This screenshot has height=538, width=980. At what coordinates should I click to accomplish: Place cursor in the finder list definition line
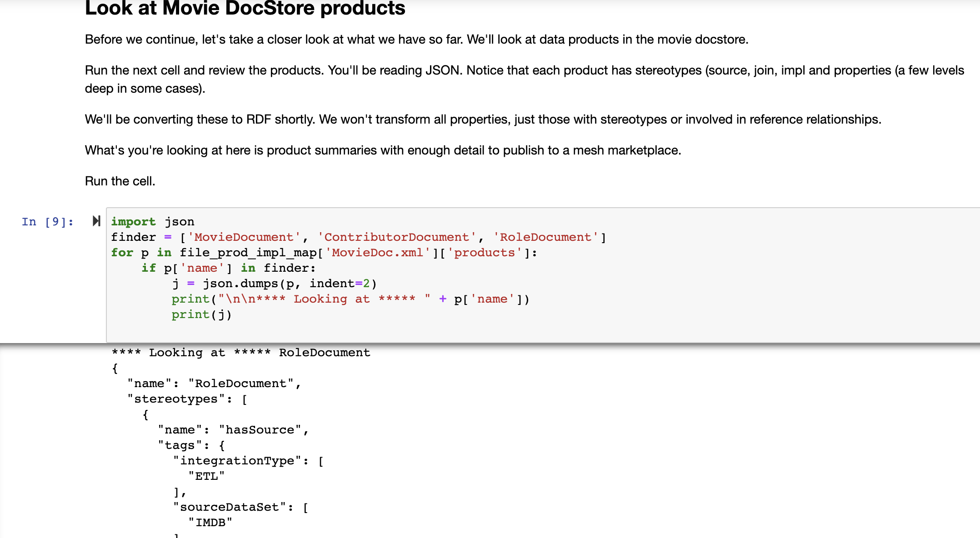click(318, 237)
